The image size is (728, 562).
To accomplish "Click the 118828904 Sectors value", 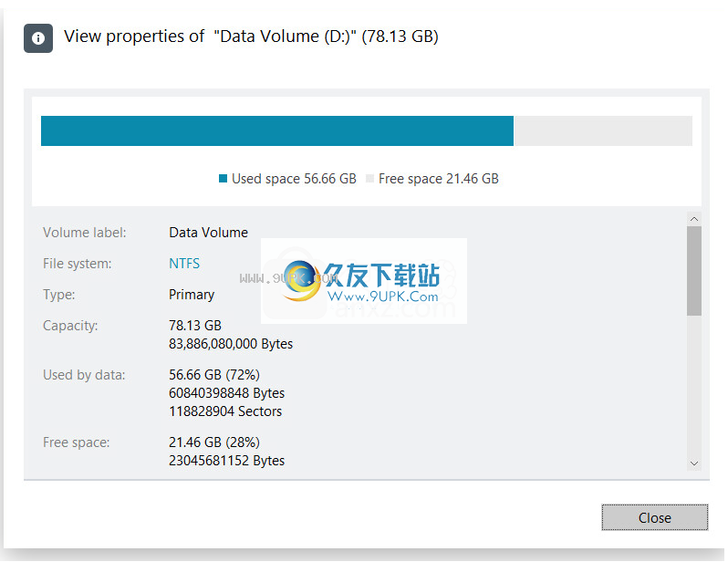I will [225, 411].
